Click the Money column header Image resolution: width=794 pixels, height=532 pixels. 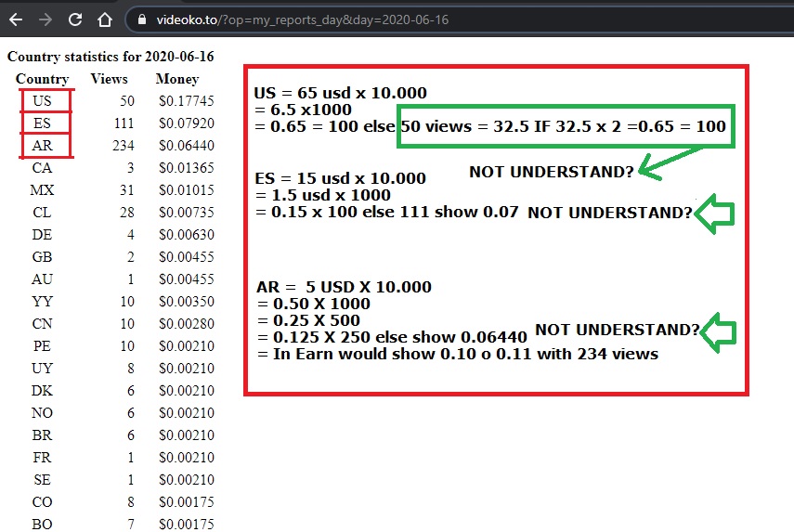tap(176, 79)
